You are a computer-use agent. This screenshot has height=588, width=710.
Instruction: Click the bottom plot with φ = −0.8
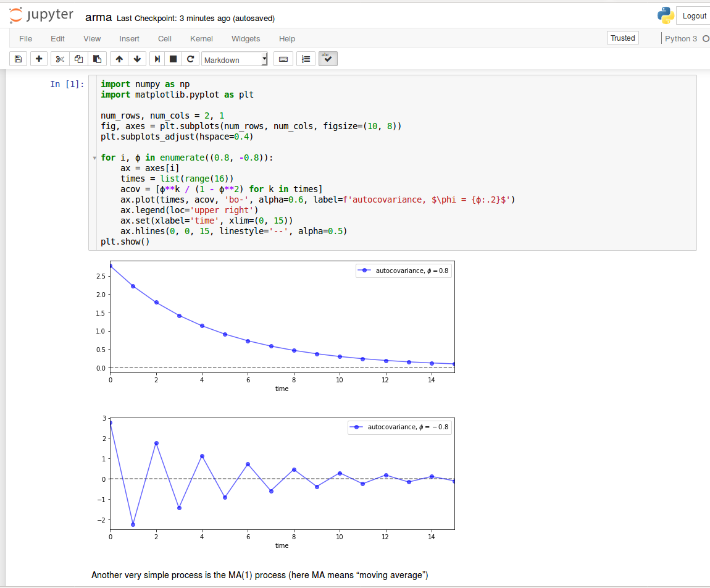(x=282, y=473)
